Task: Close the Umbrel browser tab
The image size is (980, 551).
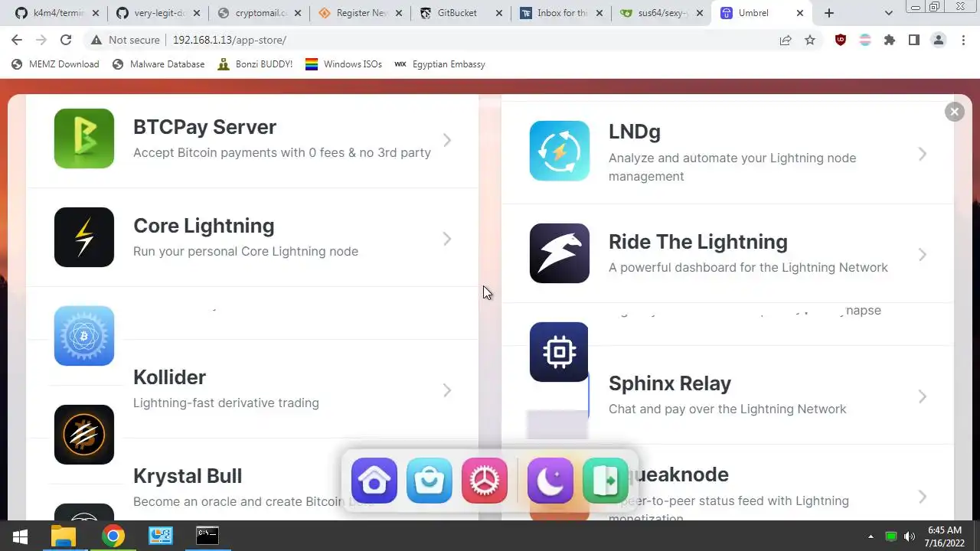Action: pyautogui.click(x=800, y=13)
